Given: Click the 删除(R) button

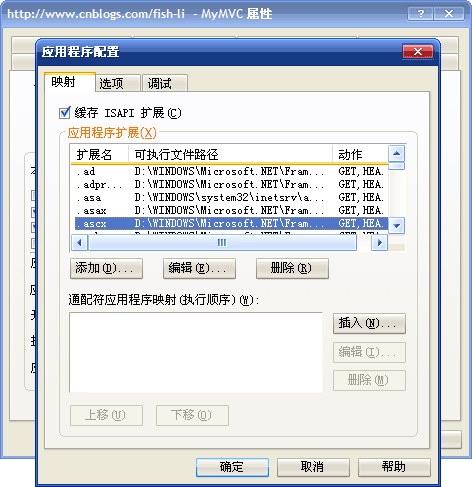Looking at the screenshot, I should tap(292, 268).
